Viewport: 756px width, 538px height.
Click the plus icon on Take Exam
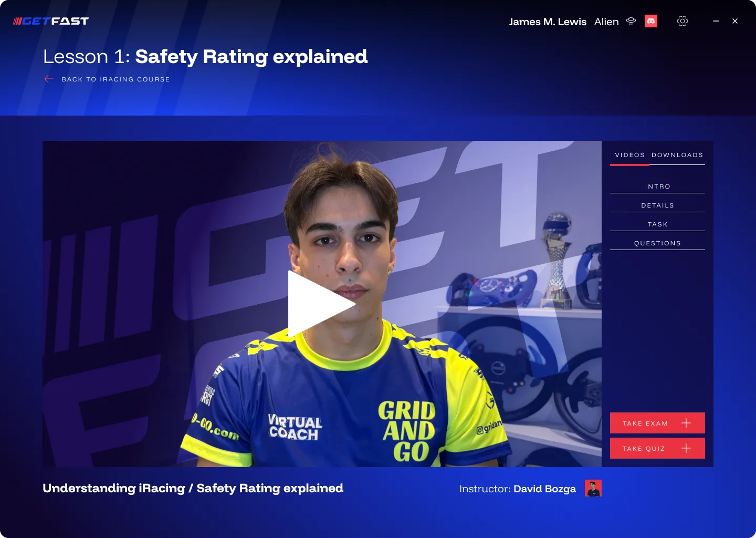686,423
